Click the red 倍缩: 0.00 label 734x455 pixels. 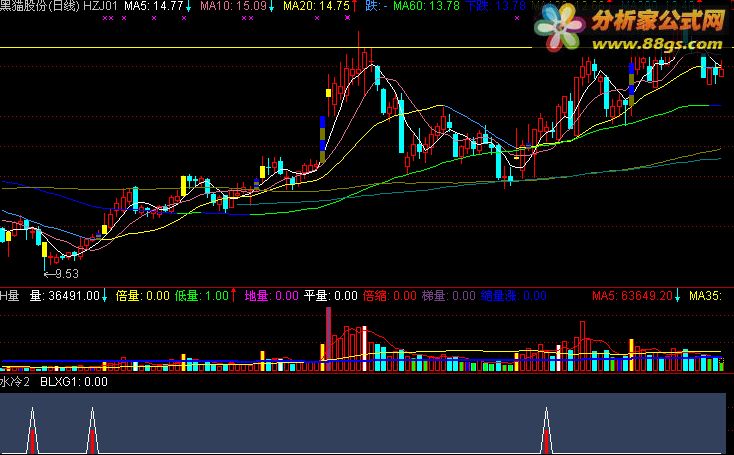point(390,295)
